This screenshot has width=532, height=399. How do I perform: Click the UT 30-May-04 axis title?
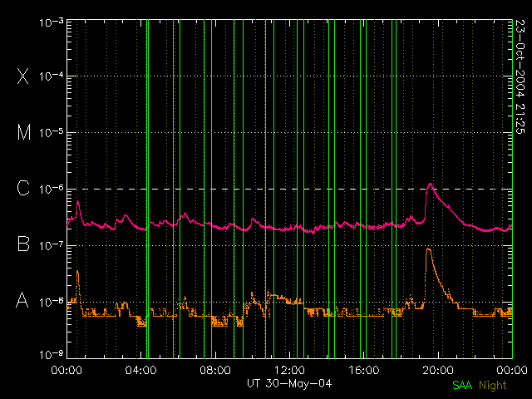(289, 384)
